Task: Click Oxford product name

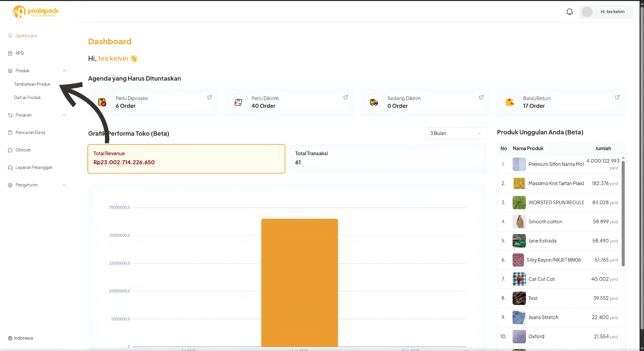Action: (x=536, y=336)
